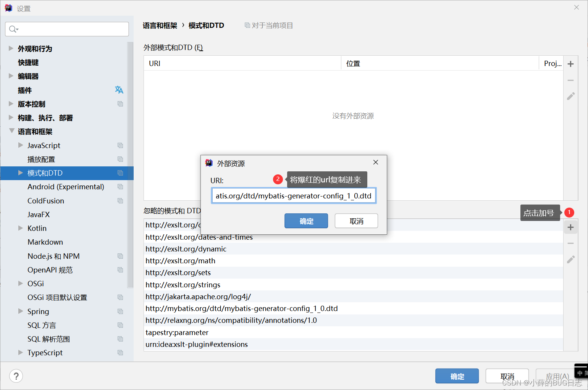
Task: Click the project-level icon beside 模式和DTD
Action: tap(120, 173)
